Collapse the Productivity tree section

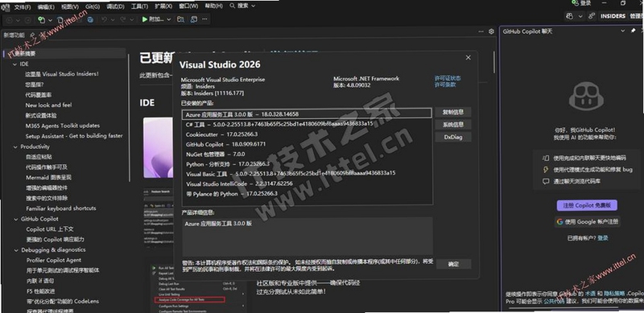tap(15, 146)
